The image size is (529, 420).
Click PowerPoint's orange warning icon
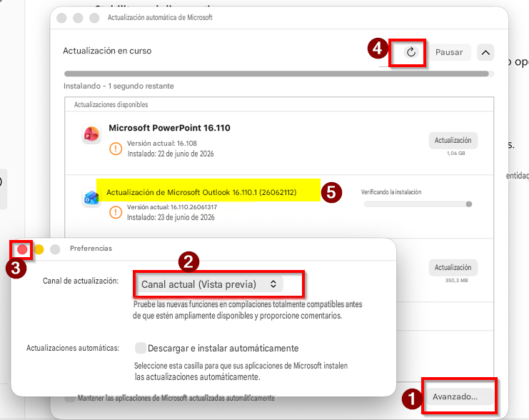116,149
